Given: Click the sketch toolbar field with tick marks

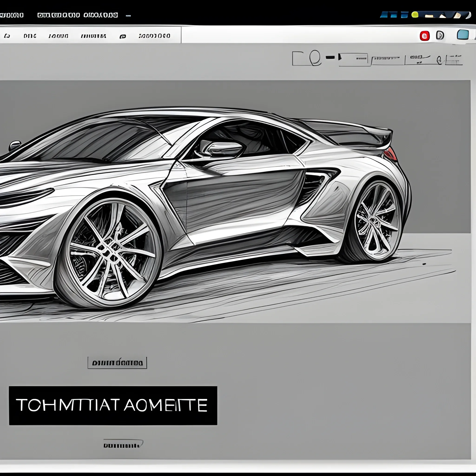Looking at the screenshot, I should point(387,60).
